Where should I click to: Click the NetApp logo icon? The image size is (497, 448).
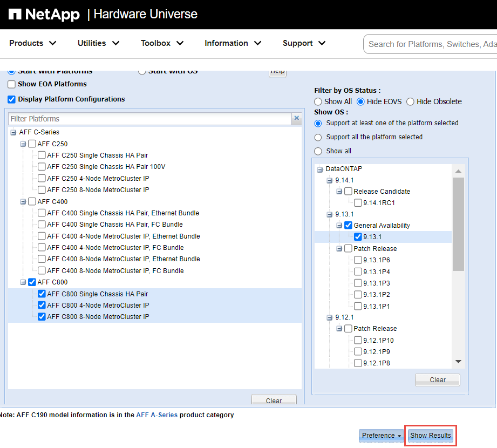15,14
